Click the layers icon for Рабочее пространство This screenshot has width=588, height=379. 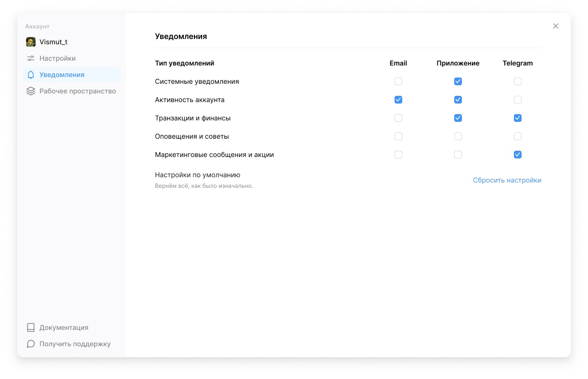(x=30, y=91)
